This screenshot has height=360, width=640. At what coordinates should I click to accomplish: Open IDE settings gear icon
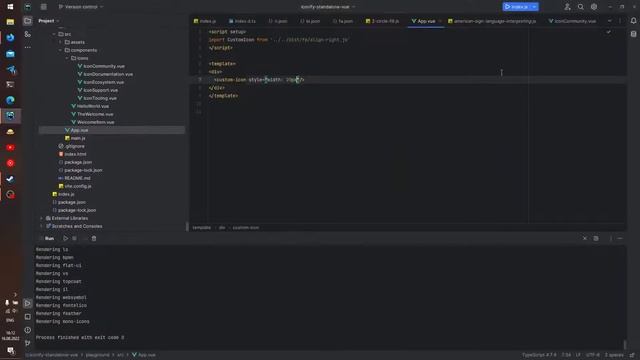click(x=594, y=7)
